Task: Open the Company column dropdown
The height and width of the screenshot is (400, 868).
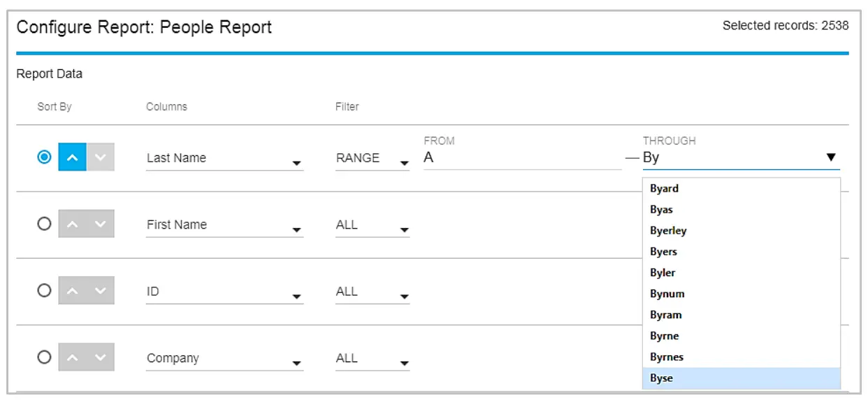Action: coord(224,359)
